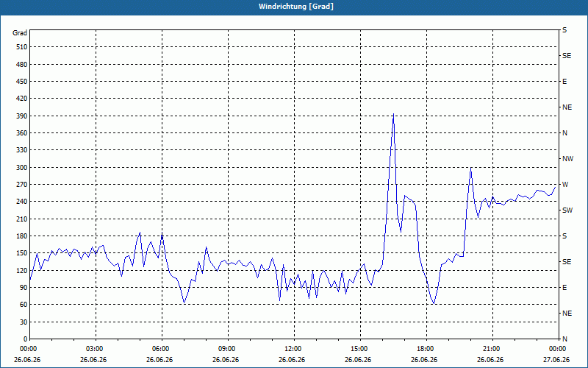Select the "Grad" unit label on the y-axis

(20, 33)
